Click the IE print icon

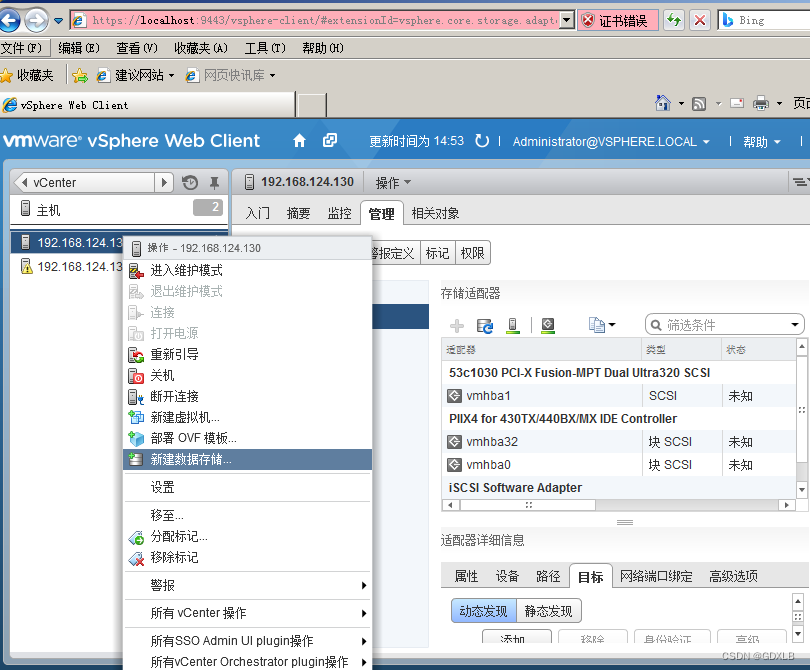760,103
